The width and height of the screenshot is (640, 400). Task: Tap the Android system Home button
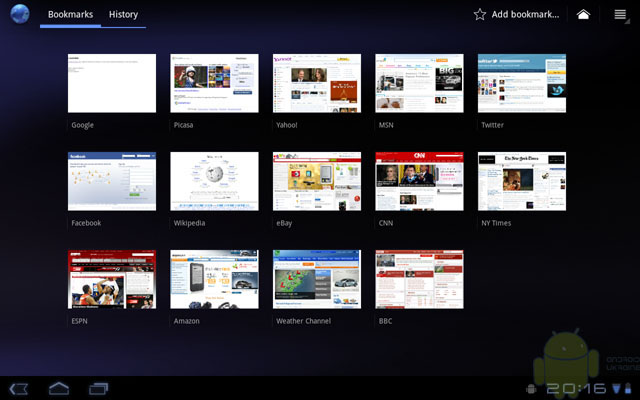pos(59,389)
